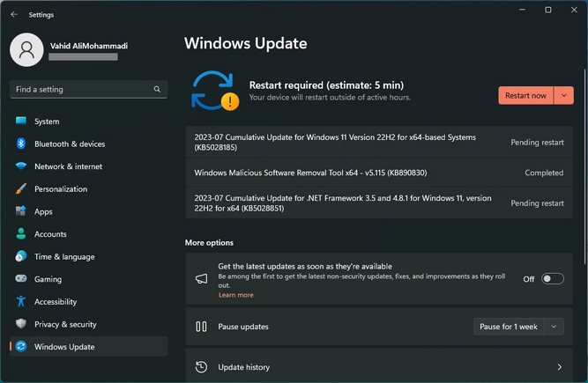Click the More options heading
This screenshot has width=588, height=383.
209,243
